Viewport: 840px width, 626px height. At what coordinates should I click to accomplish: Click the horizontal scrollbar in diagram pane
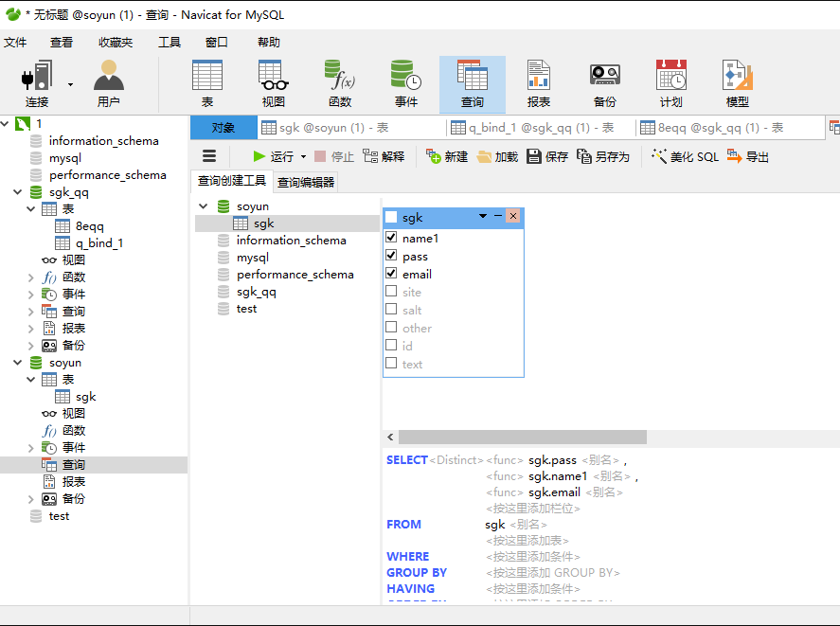[x=523, y=437]
